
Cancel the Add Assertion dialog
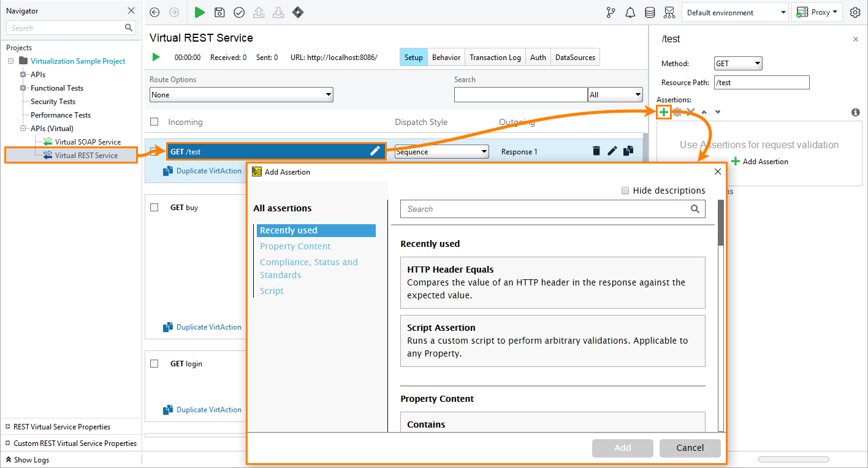[x=690, y=448]
